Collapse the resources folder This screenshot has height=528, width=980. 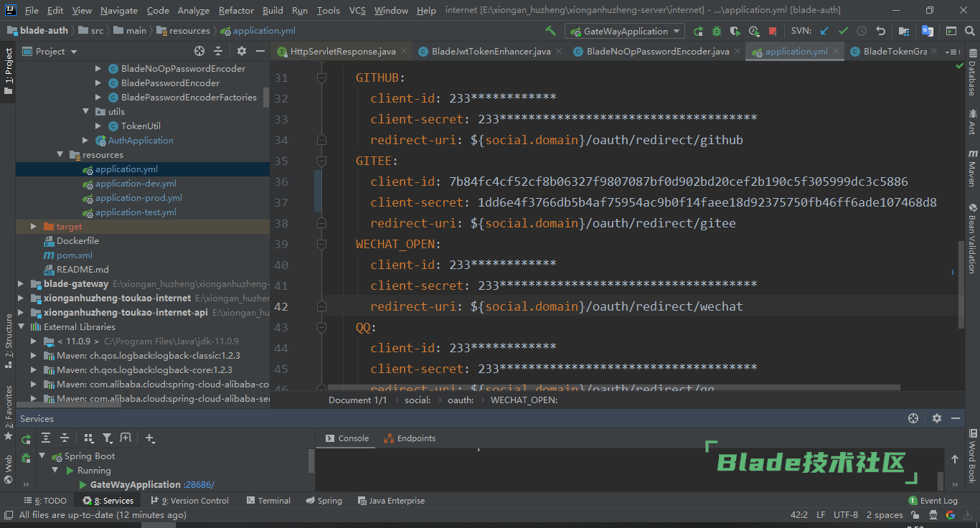60,155
